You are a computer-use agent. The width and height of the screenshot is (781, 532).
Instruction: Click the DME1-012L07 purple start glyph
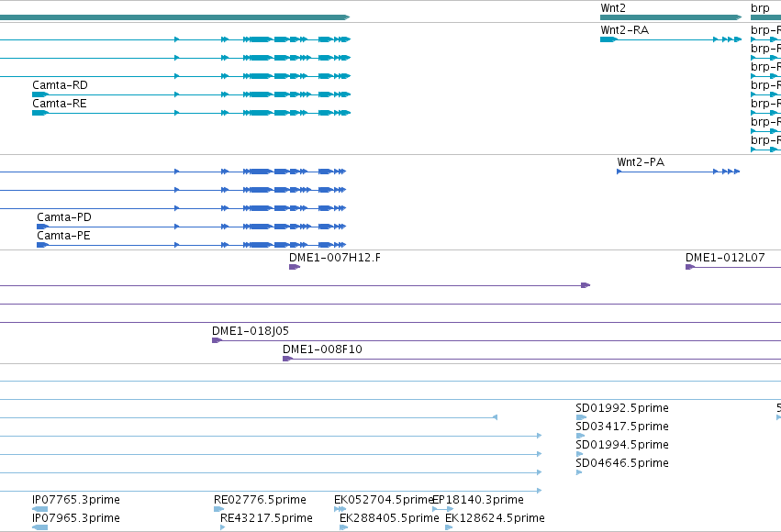tap(690, 267)
